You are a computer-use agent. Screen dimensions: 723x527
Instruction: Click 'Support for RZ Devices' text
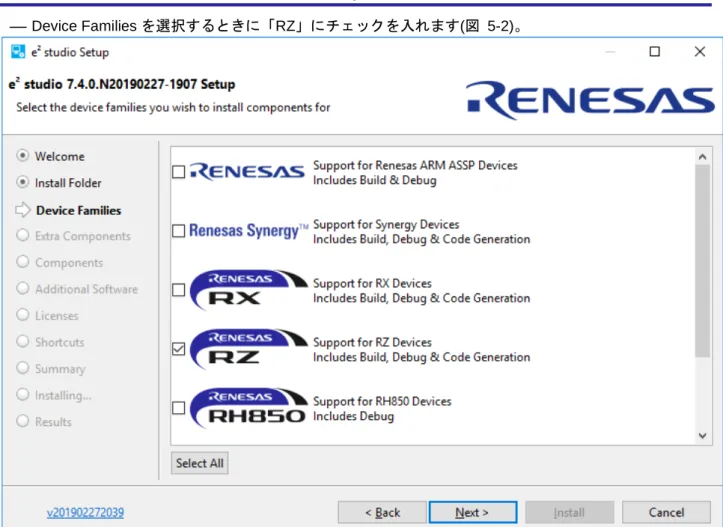(x=372, y=342)
